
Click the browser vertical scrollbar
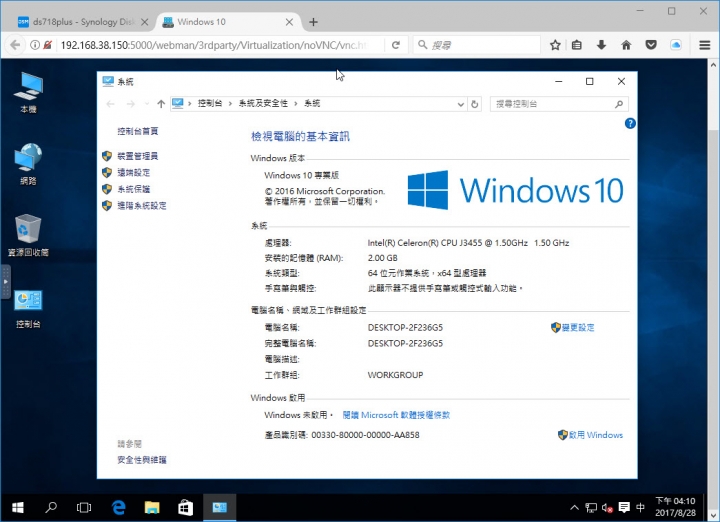pos(713,289)
